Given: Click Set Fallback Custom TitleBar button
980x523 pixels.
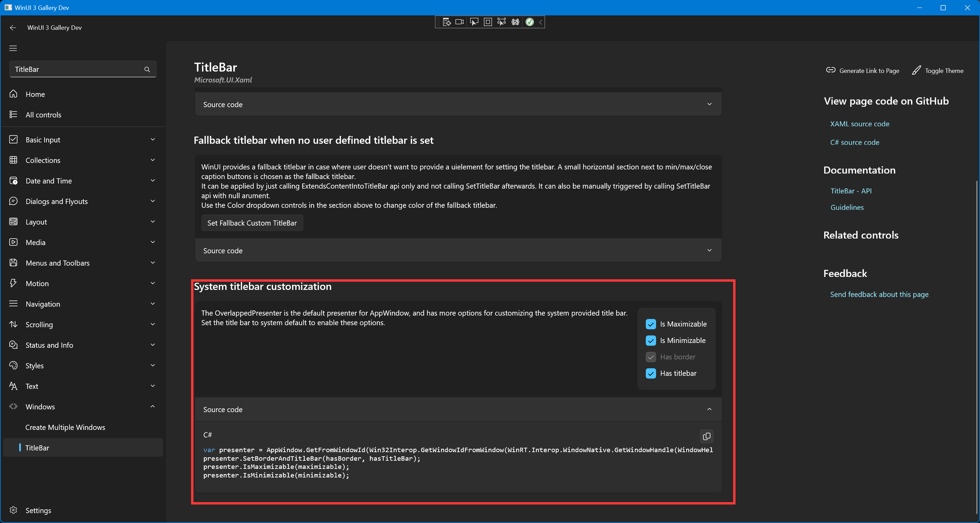Looking at the screenshot, I should [x=252, y=223].
